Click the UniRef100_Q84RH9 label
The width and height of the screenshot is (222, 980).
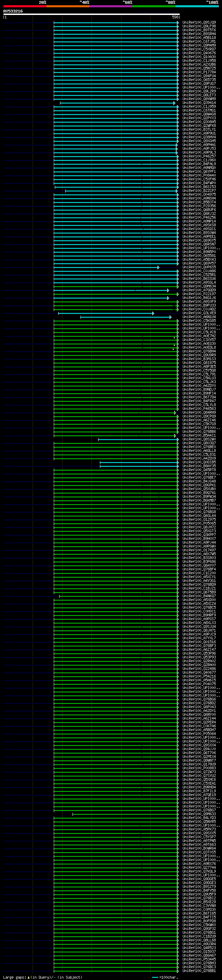[199, 413]
